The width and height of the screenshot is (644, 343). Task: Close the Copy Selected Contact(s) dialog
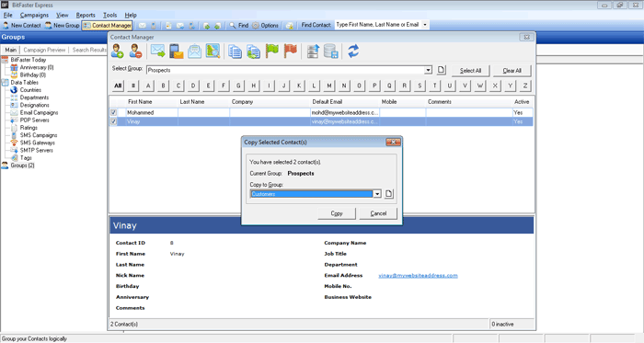coord(393,142)
